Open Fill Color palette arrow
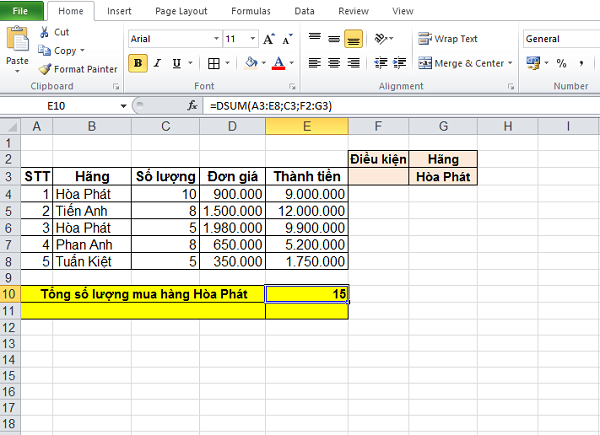Viewport: 600px width, 435px height. click(264, 63)
